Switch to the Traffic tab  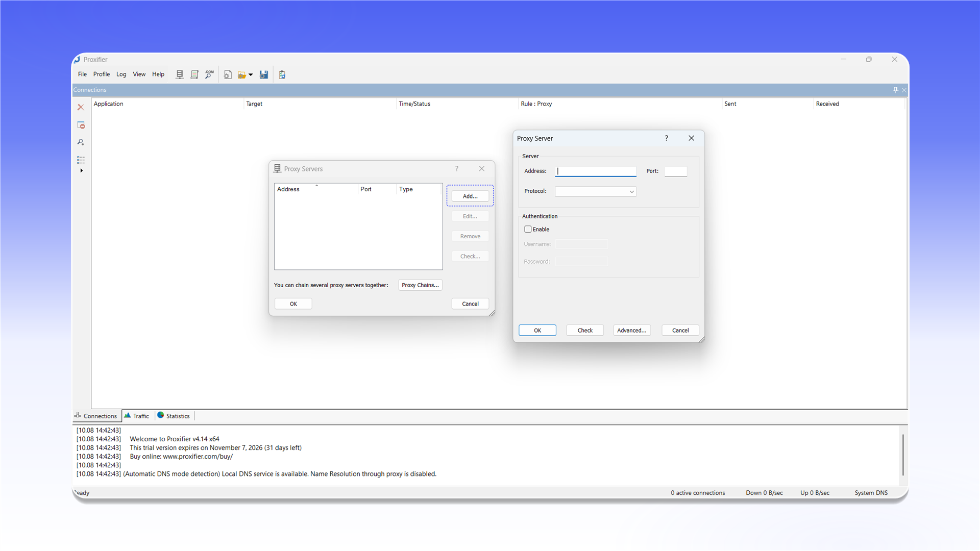(137, 416)
